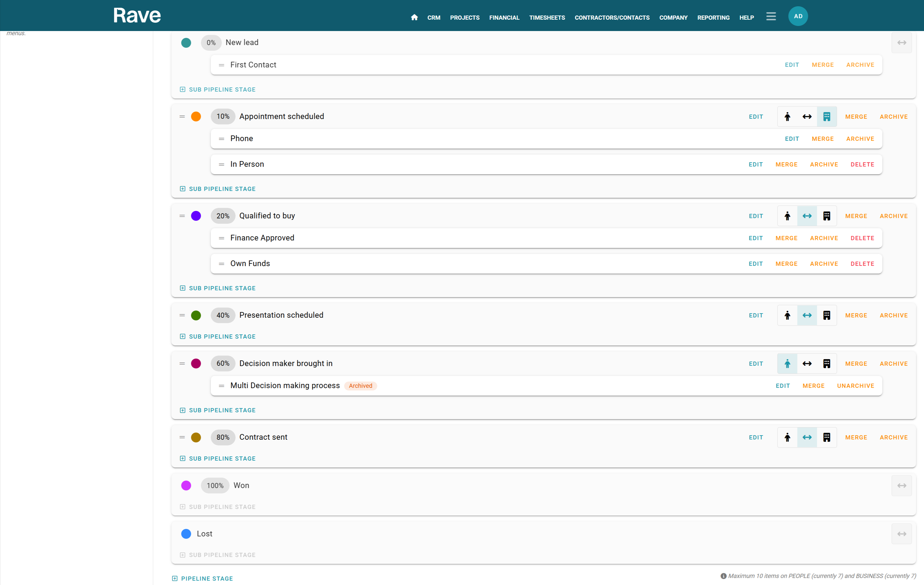Click the arrows icon on Won row
The width and height of the screenshot is (924, 585).
click(x=902, y=486)
